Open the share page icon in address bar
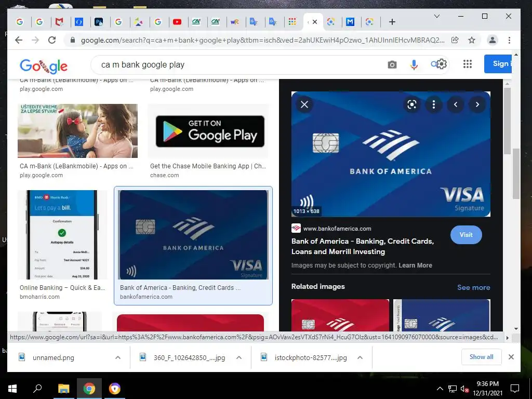 [455, 40]
